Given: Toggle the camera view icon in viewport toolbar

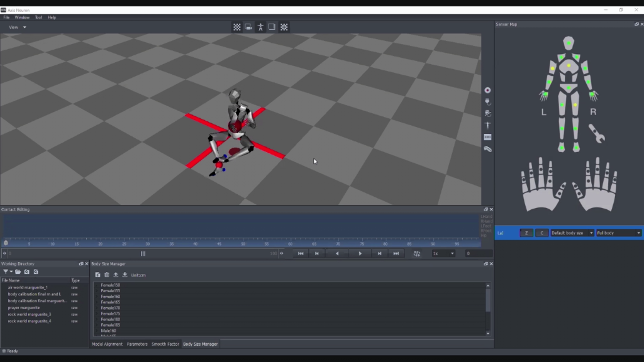Looking at the screenshot, I should [248, 27].
